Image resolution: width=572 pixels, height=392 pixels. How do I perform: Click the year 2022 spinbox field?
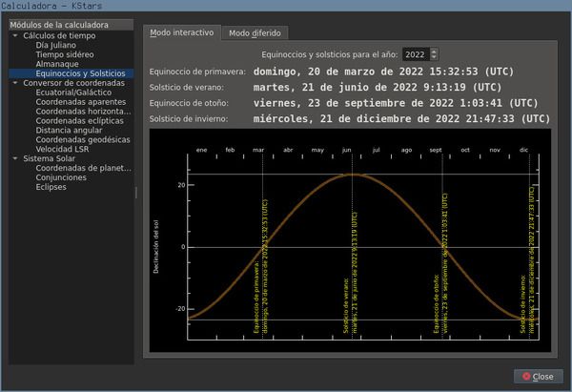click(415, 54)
